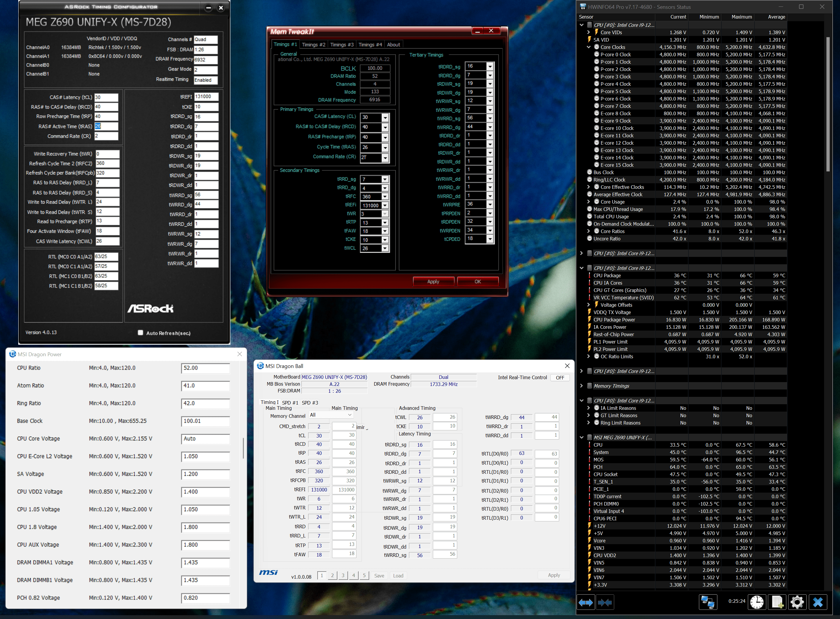
Task: Click Apply button in MSI Dragon Ball
Action: pyautogui.click(x=554, y=575)
